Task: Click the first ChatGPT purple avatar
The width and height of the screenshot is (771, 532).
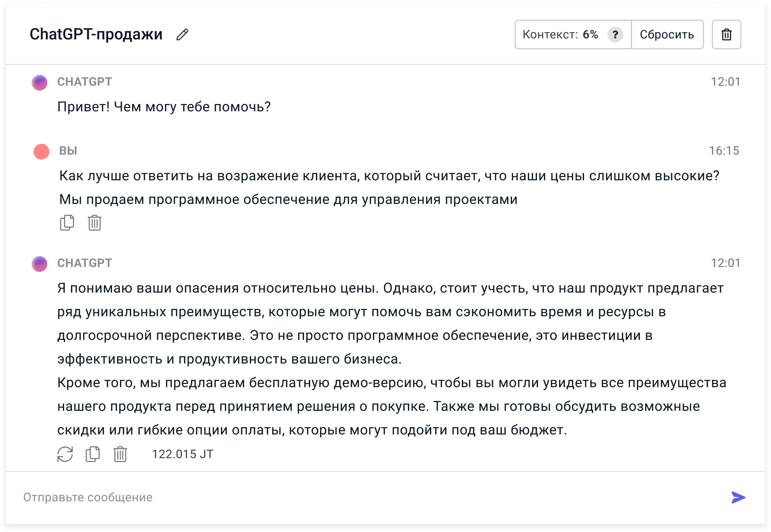Action: click(x=39, y=83)
